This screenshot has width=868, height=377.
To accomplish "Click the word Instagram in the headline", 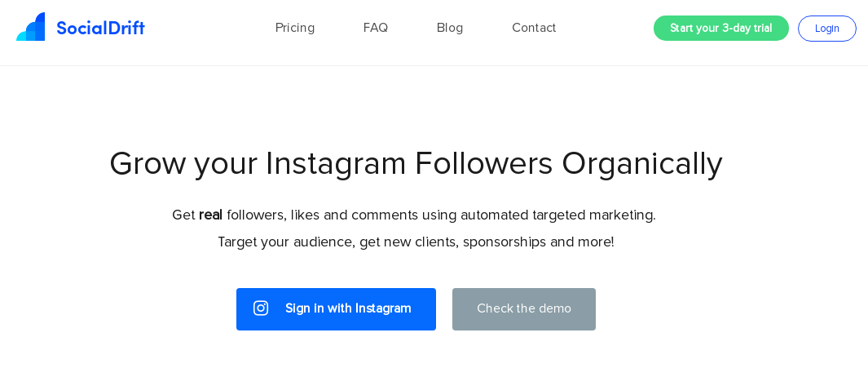I will click(x=336, y=165).
